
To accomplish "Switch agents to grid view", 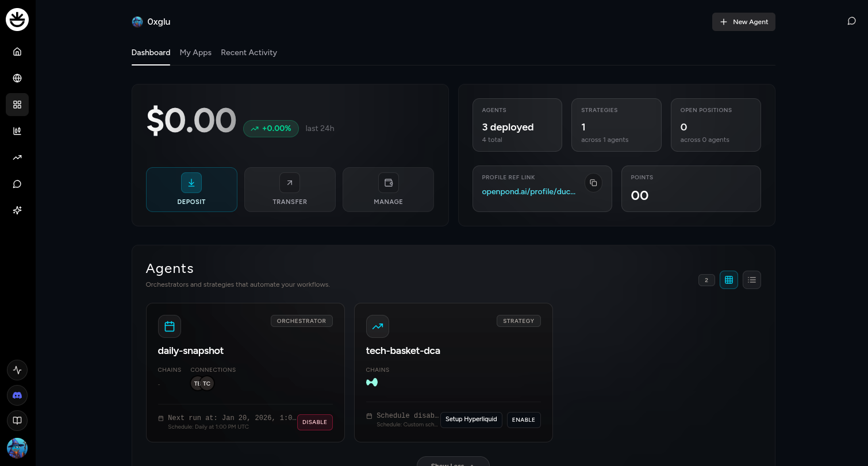I will click(x=728, y=280).
